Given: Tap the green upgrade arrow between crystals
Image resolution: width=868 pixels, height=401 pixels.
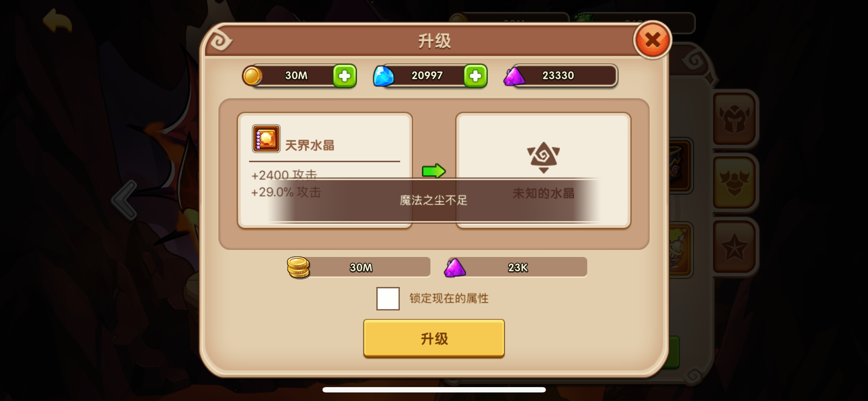Looking at the screenshot, I should (434, 171).
